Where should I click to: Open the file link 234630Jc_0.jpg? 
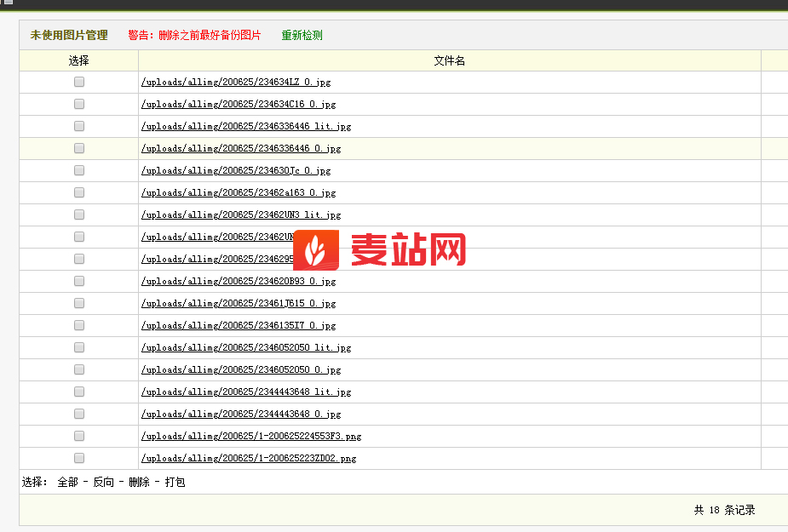(236, 170)
